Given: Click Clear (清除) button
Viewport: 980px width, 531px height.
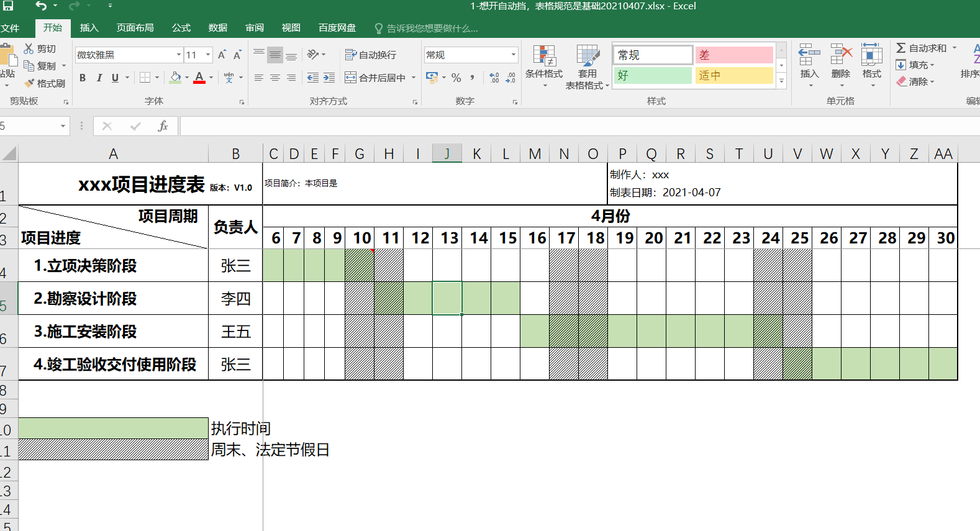Looking at the screenshot, I should [914, 81].
